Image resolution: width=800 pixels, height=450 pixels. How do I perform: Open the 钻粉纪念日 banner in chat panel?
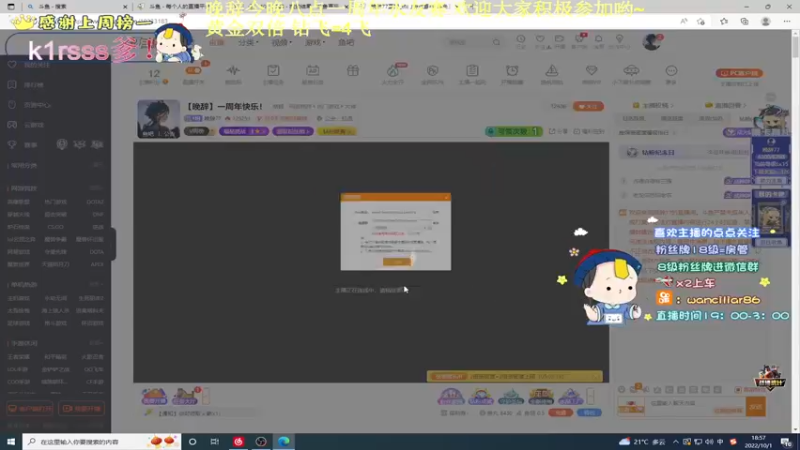[685, 152]
